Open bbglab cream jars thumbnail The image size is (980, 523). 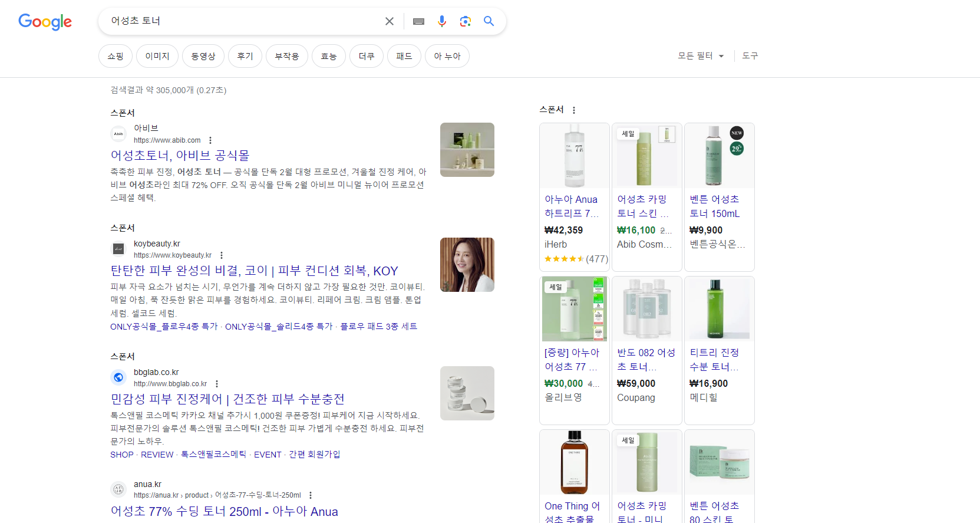coord(467,393)
